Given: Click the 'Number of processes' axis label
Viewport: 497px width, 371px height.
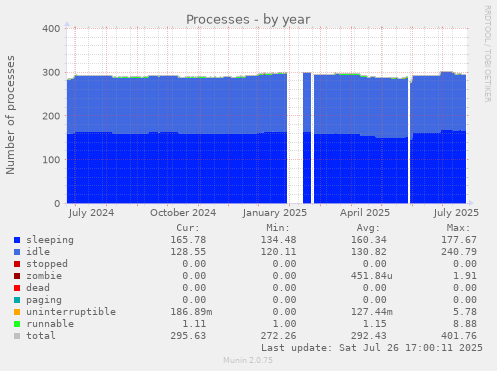Looking at the screenshot, I should tap(10, 115).
